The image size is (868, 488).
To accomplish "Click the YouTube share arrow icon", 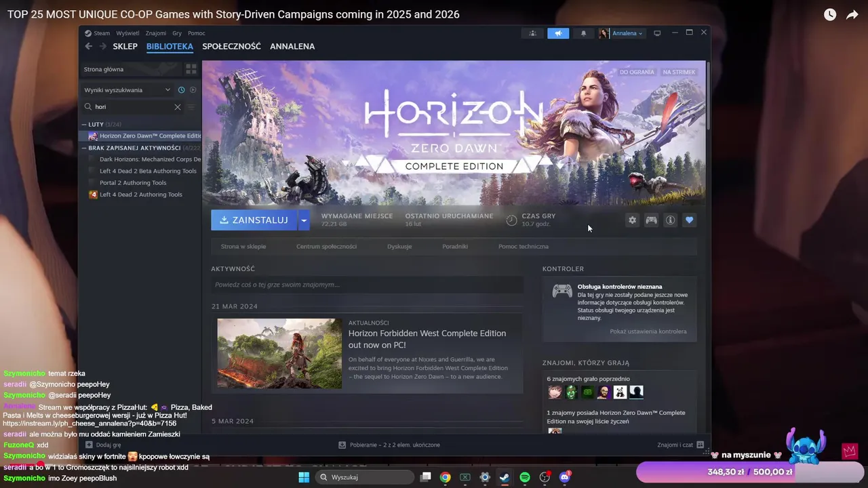I will click(x=852, y=14).
